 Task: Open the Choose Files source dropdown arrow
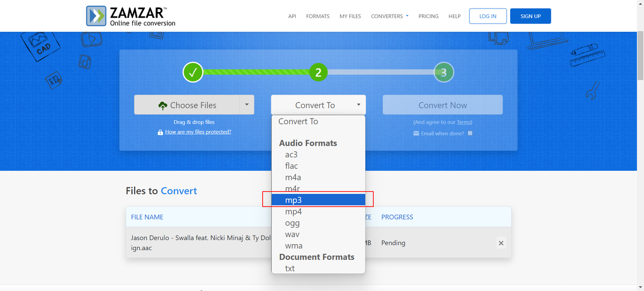(247, 105)
